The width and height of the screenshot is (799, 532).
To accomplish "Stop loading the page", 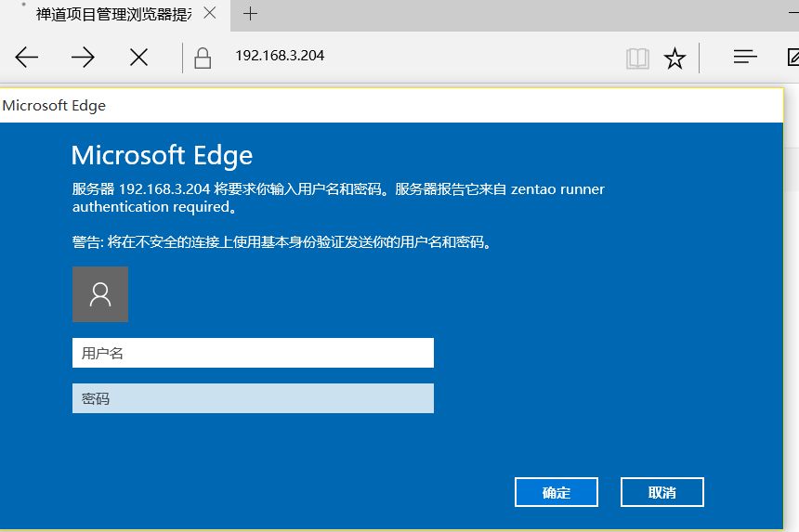I will click(138, 58).
